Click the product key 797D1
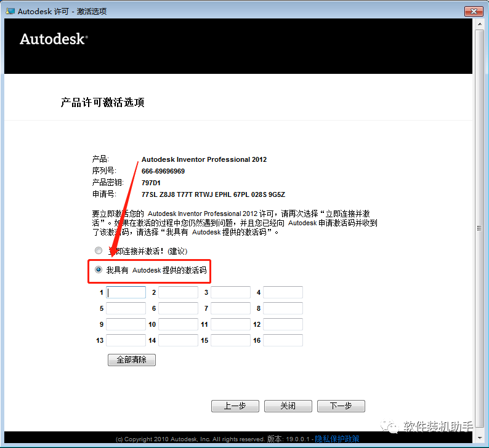Screen dimensions: 489x448 (151, 183)
